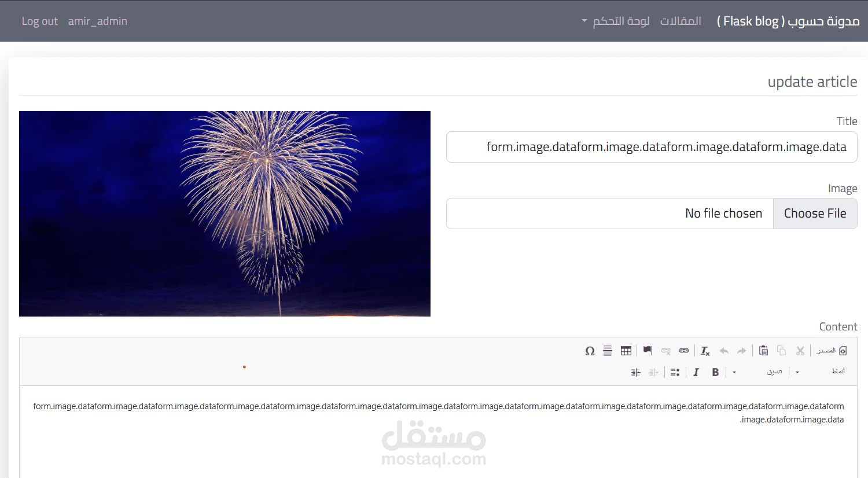Add an anchor with the flag icon
The width and height of the screenshot is (868, 478).
(x=648, y=351)
